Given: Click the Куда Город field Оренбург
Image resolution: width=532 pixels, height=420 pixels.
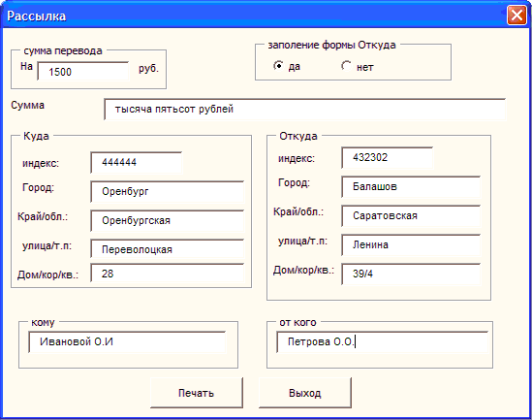Looking at the screenshot, I should pos(167,191).
